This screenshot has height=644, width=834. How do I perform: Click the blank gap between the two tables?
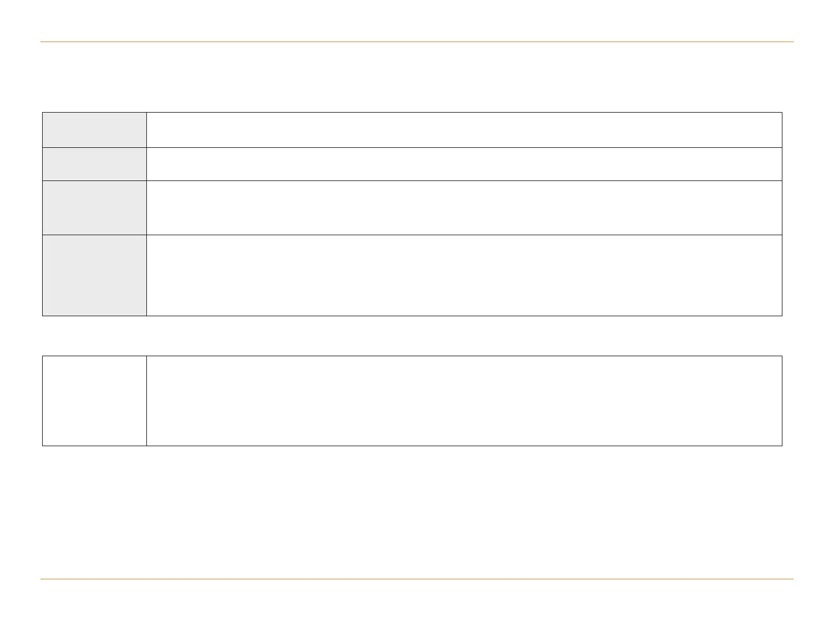417,336
